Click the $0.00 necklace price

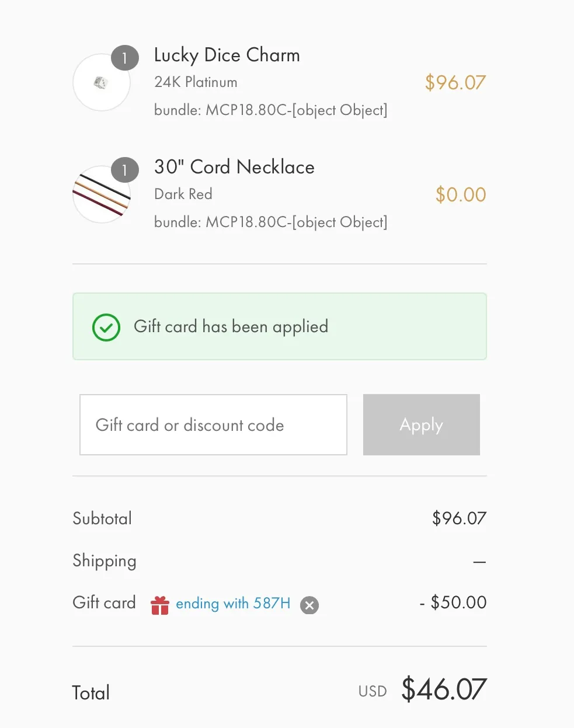pos(461,194)
